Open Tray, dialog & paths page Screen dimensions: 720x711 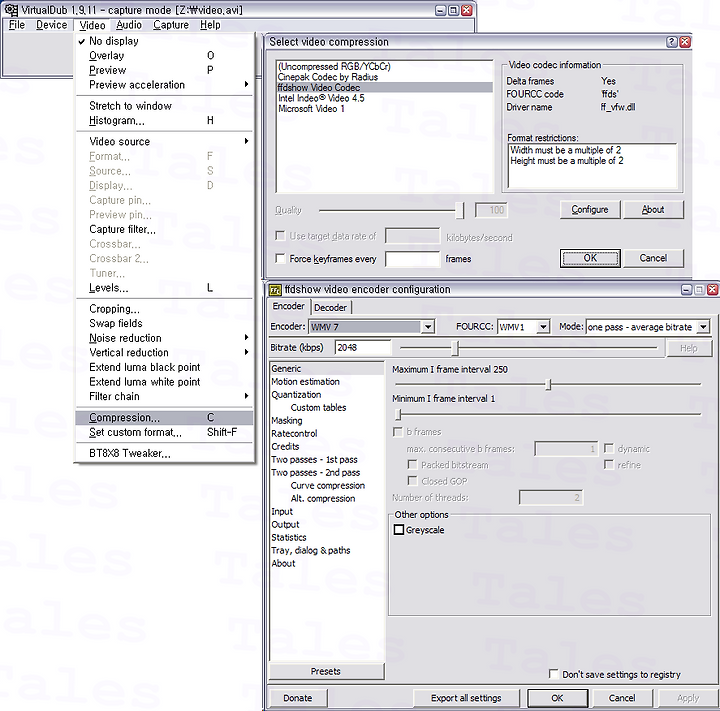pos(311,550)
